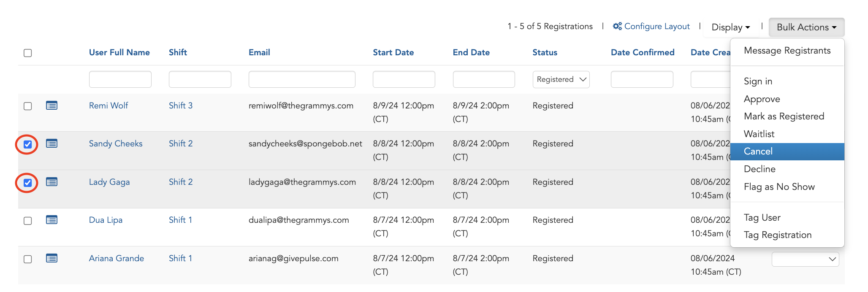Open registration details icon for Dua Lipa
This screenshot has height=292, width=868.
52,220
